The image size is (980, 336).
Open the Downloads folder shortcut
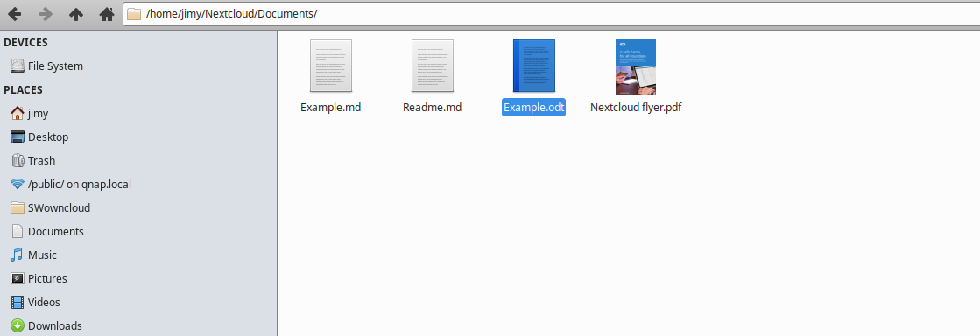pos(138,326)
